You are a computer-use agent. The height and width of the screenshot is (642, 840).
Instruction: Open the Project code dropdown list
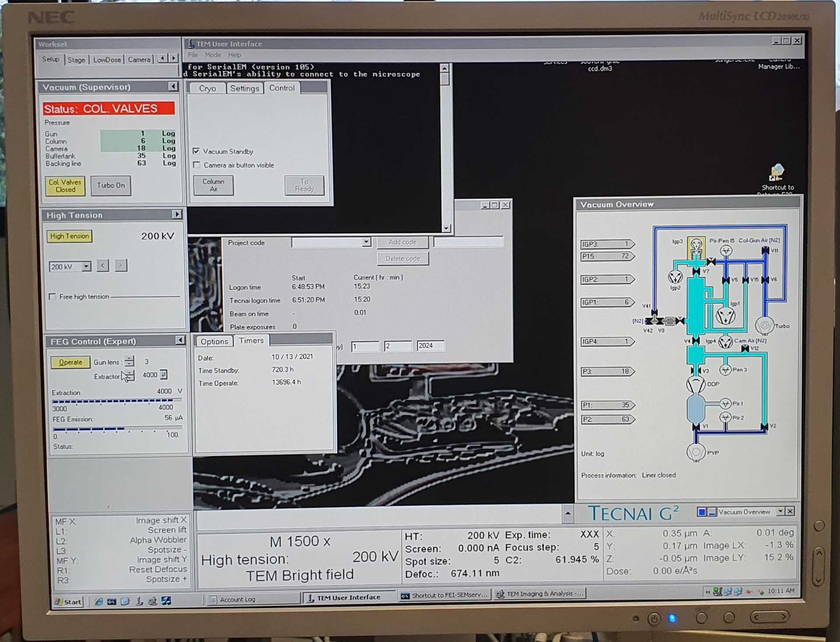(x=366, y=242)
